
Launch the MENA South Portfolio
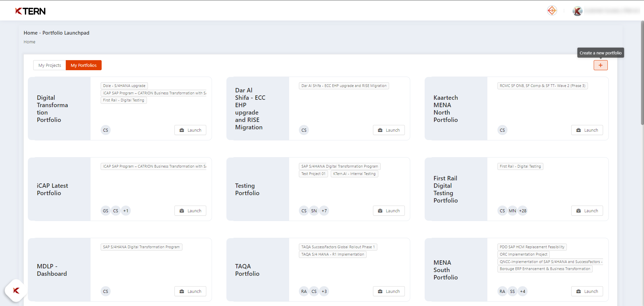pyautogui.click(x=587, y=291)
